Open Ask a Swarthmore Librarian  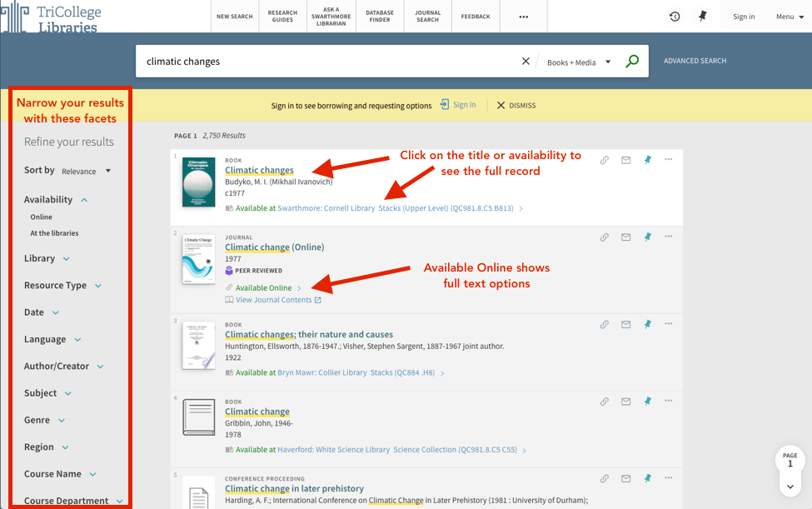click(331, 17)
